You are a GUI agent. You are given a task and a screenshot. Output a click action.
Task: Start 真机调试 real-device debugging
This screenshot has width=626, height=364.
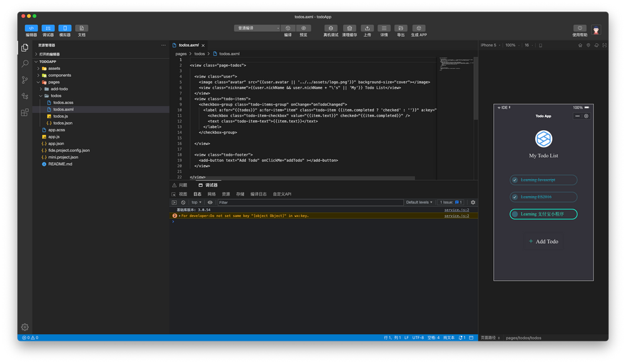tap(331, 28)
